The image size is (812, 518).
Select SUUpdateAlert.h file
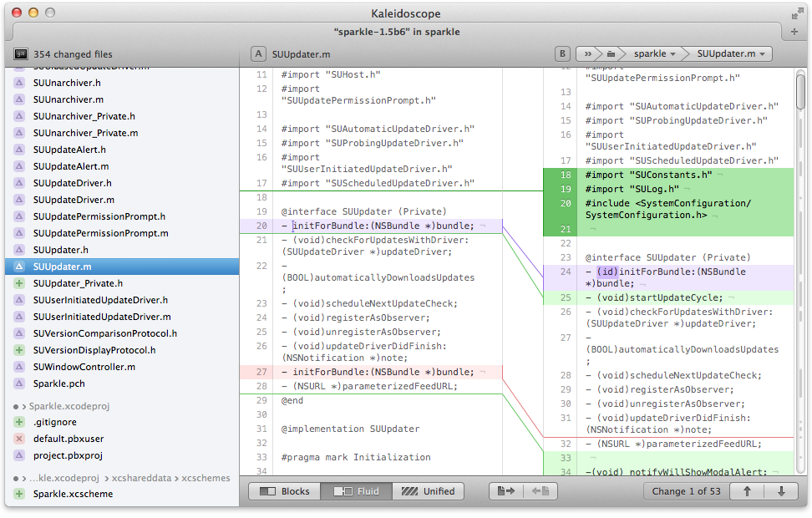click(x=122, y=150)
